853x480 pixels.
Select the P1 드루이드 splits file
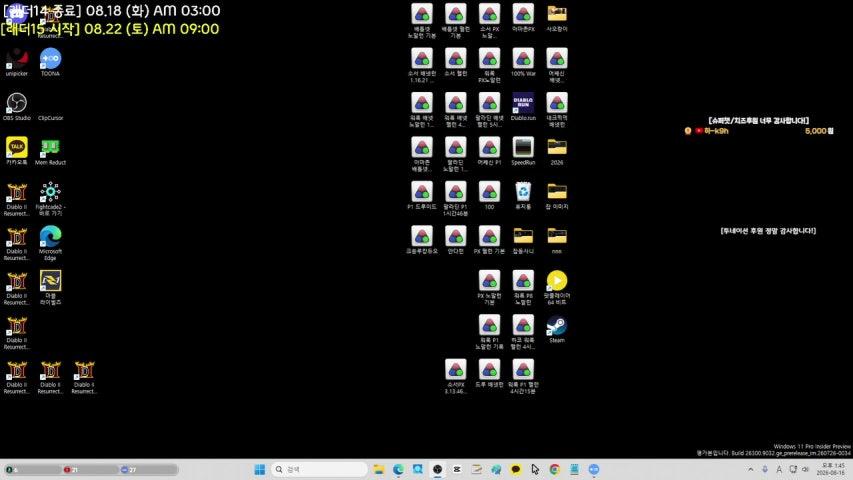(x=422, y=196)
